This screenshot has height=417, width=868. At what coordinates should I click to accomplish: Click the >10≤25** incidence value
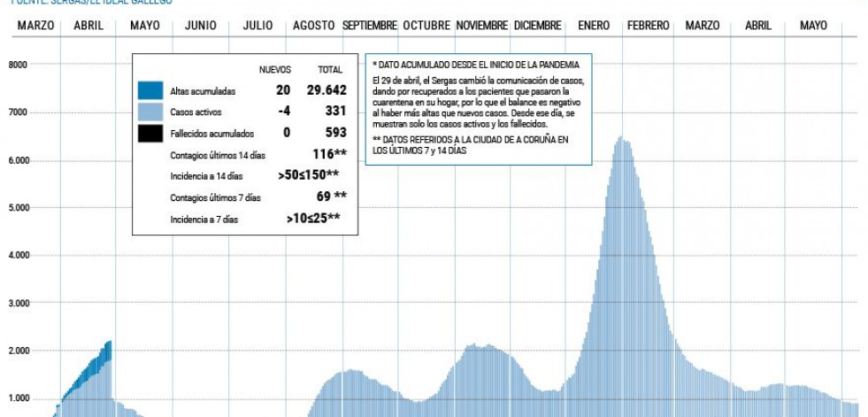coord(313,218)
